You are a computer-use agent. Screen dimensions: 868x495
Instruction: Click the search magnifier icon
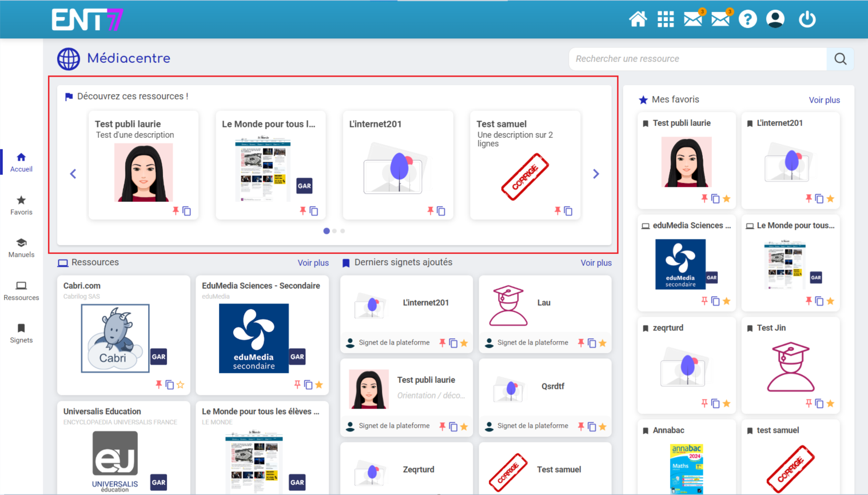point(840,59)
